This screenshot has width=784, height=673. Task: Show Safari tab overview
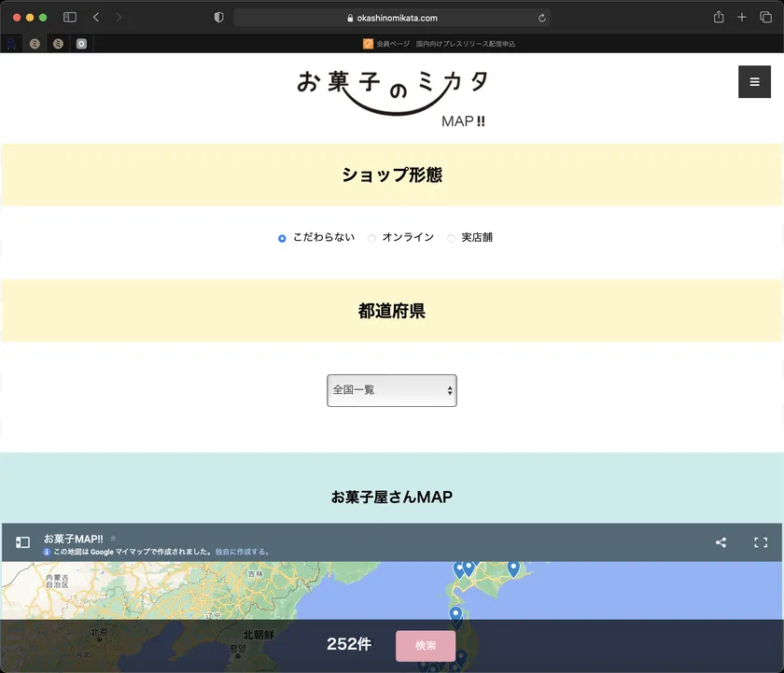(x=765, y=18)
